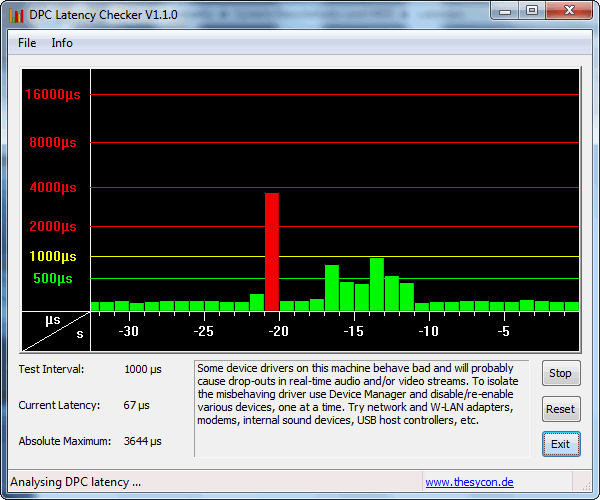This screenshot has width=600, height=500.
Task: Open the Info menu
Action: (62, 43)
